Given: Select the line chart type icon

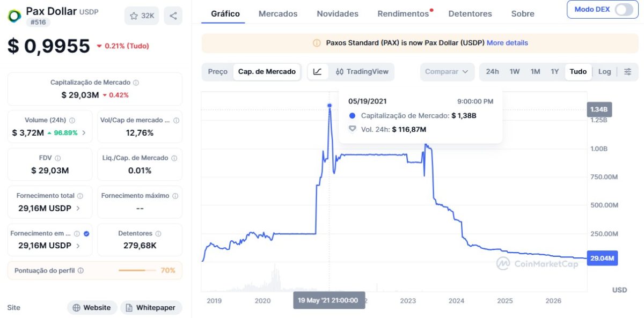Looking at the screenshot, I should 317,71.
